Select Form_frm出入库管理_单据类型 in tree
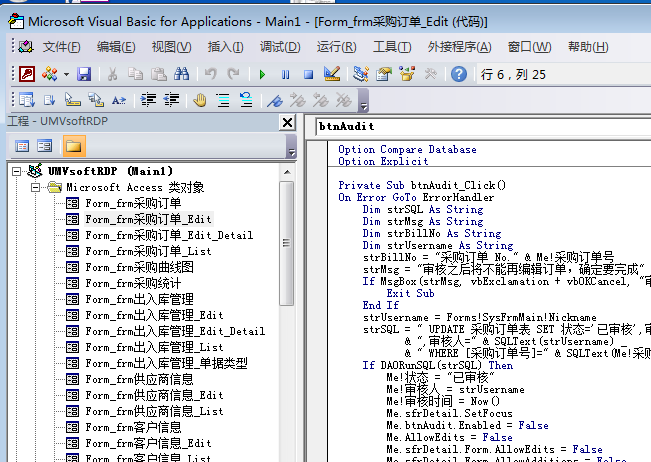 point(166,364)
